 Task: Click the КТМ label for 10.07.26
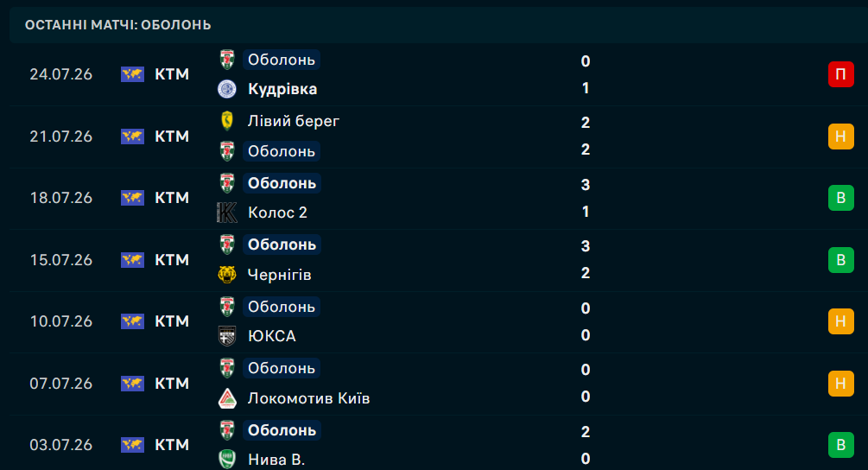[172, 321]
